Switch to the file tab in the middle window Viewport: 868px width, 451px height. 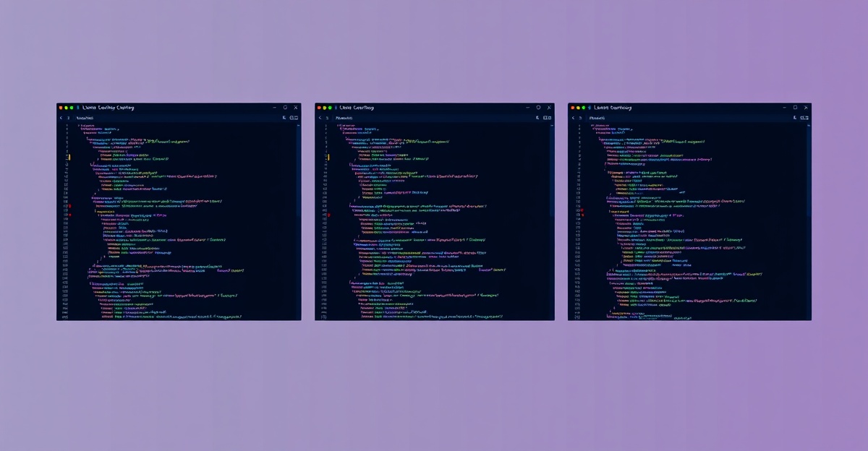point(345,116)
